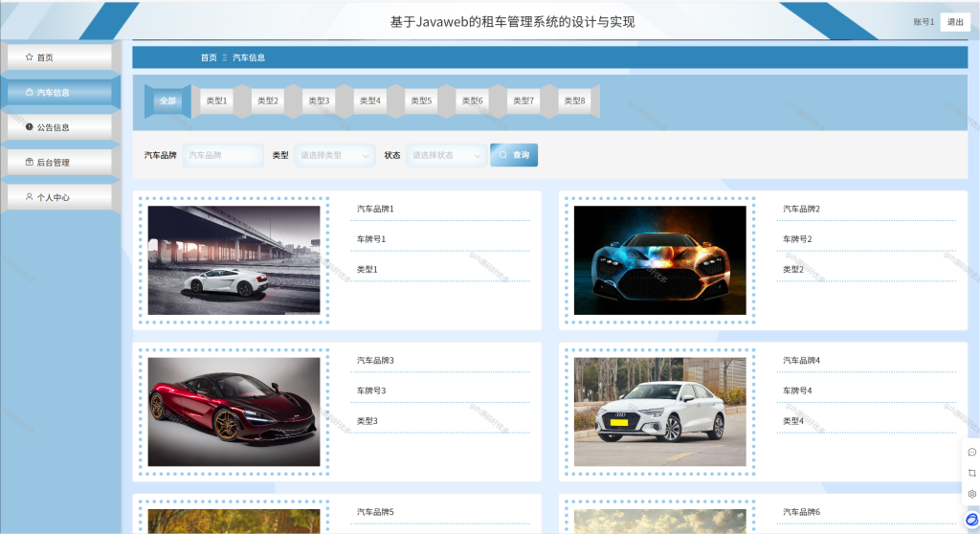Select the 类型8 category tab

click(x=574, y=100)
